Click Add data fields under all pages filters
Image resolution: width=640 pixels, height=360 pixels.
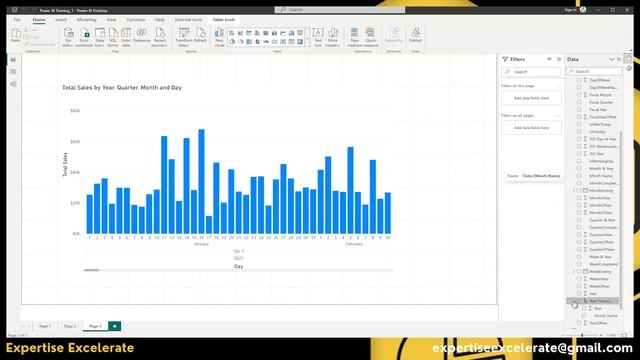(531, 128)
